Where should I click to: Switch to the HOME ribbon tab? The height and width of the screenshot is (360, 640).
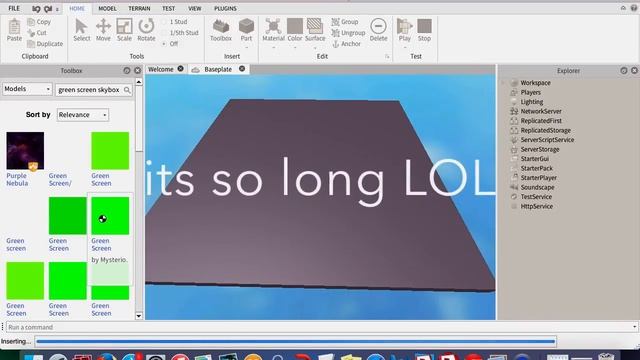tap(77, 8)
